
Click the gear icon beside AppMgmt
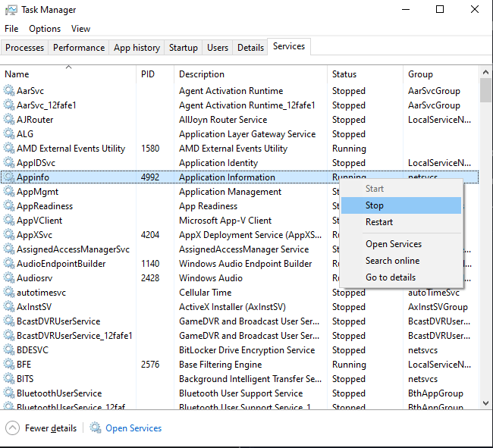pyautogui.click(x=9, y=192)
